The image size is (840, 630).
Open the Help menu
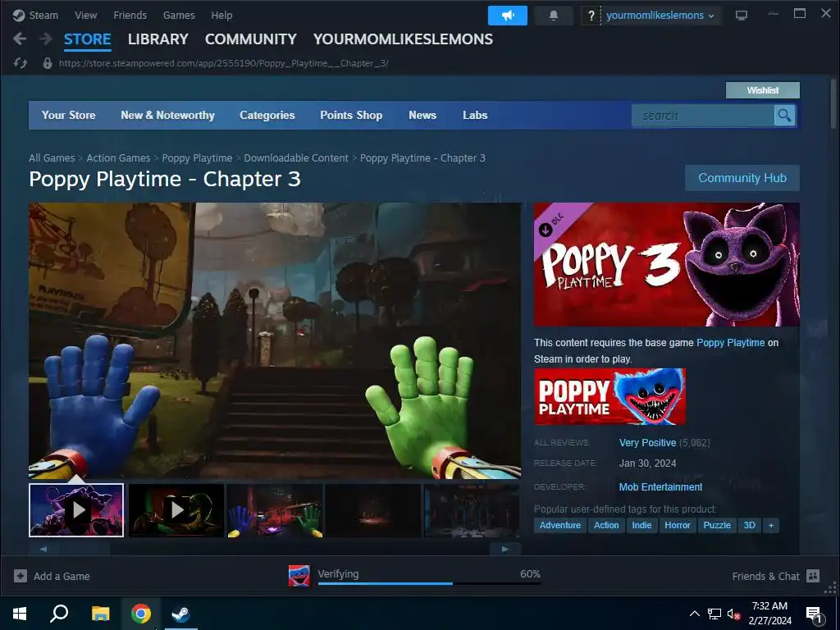(221, 15)
